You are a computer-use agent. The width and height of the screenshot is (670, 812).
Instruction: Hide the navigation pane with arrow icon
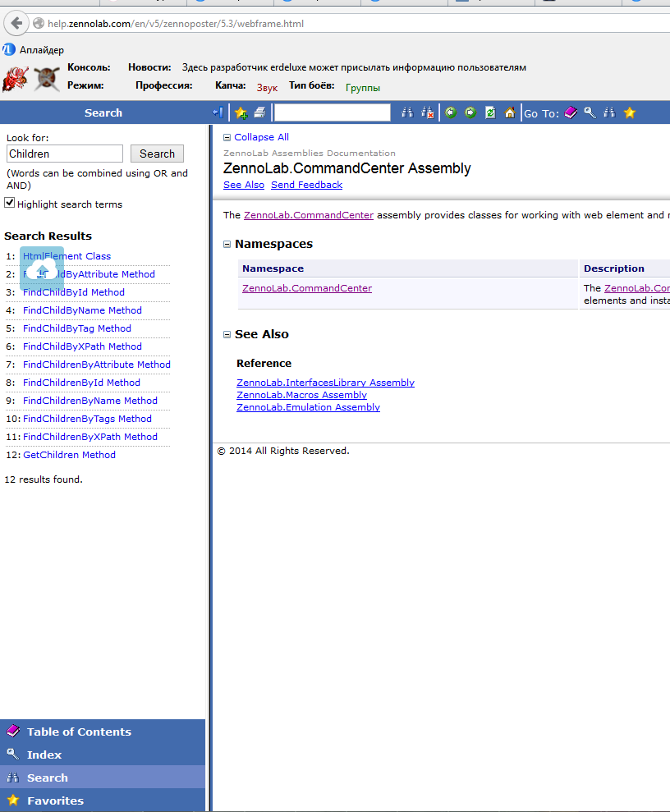[218, 112]
